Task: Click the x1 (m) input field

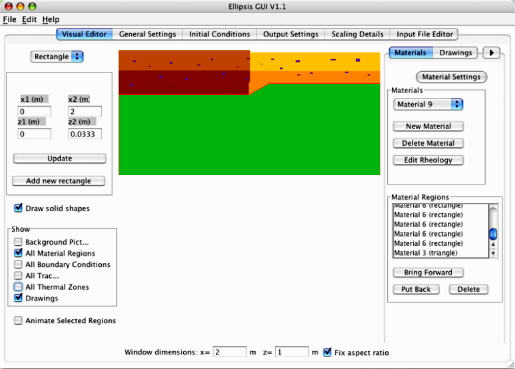Action: click(x=34, y=111)
